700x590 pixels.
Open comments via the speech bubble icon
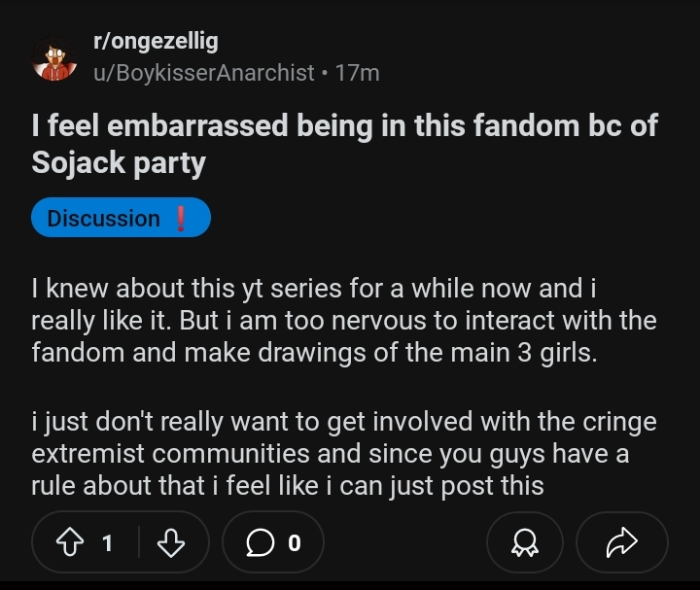pyautogui.click(x=261, y=543)
